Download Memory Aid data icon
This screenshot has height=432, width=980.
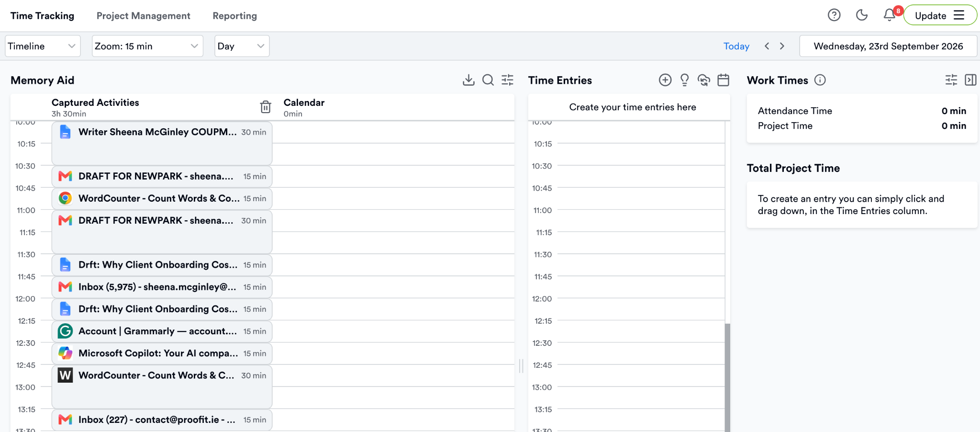coord(468,80)
